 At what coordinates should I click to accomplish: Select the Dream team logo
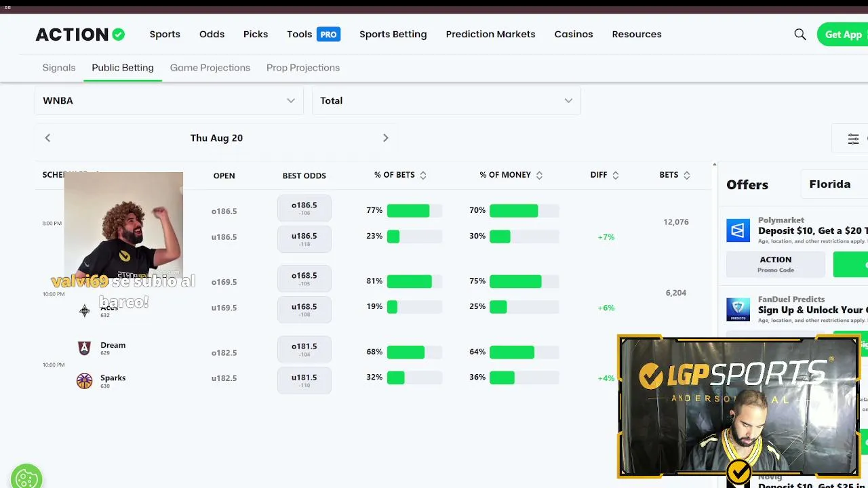tap(84, 348)
